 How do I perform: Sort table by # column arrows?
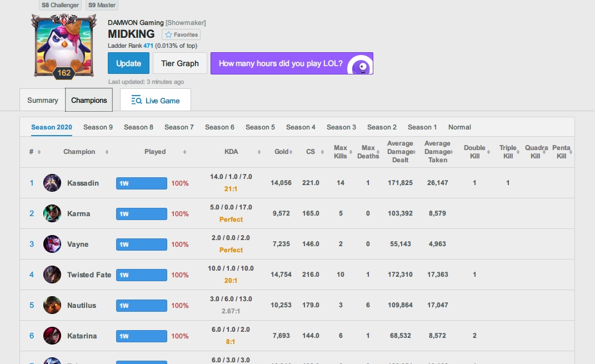click(x=39, y=152)
